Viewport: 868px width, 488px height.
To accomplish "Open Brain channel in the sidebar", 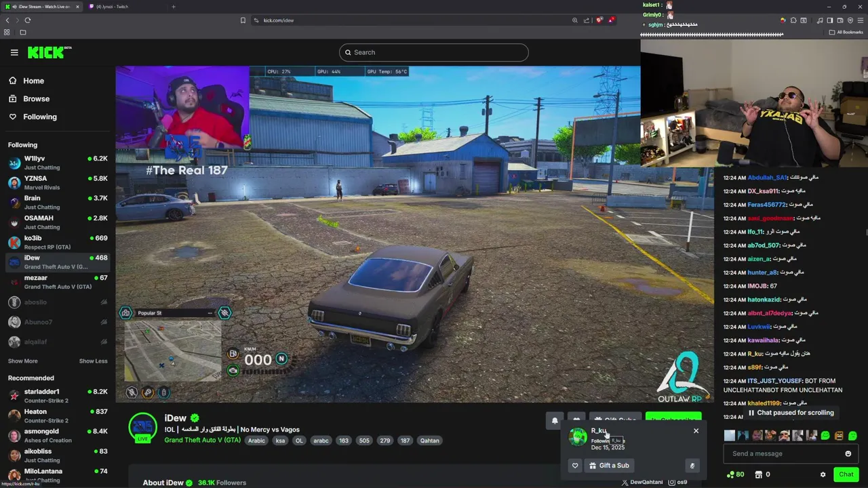I will point(58,202).
